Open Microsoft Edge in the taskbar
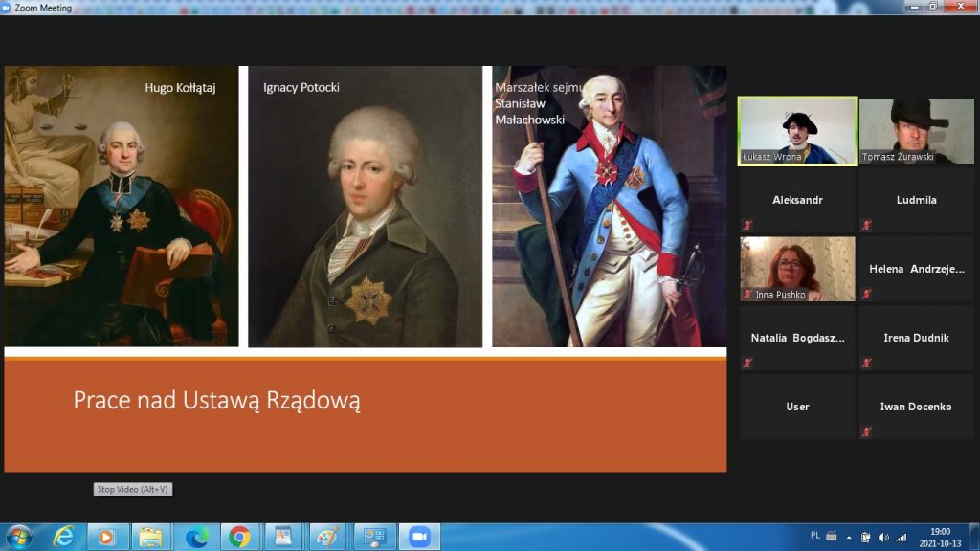Image resolution: width=980 pixels, height=551 pixels. click(197, 537)
